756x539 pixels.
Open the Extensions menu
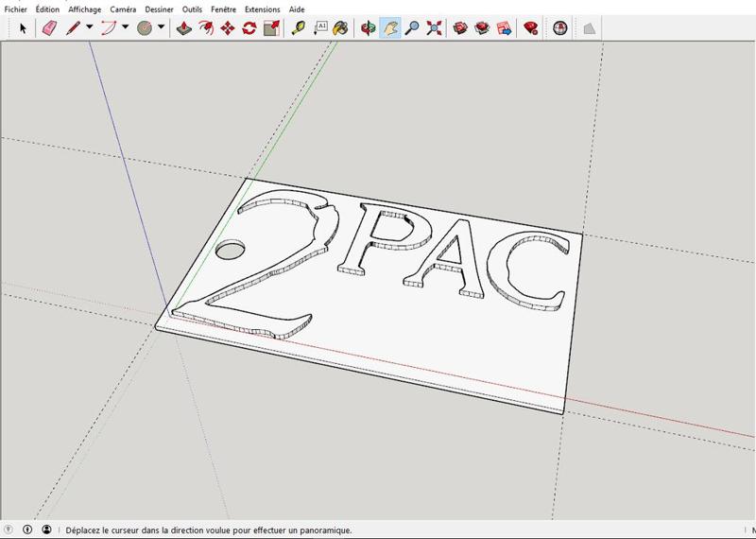coord(263,9)
